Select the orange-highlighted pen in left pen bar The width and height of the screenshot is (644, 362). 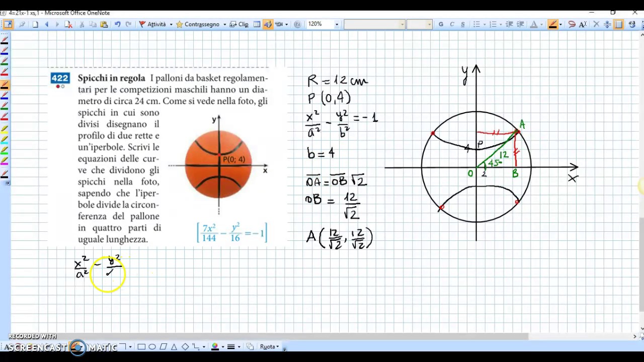click(5, 84)
